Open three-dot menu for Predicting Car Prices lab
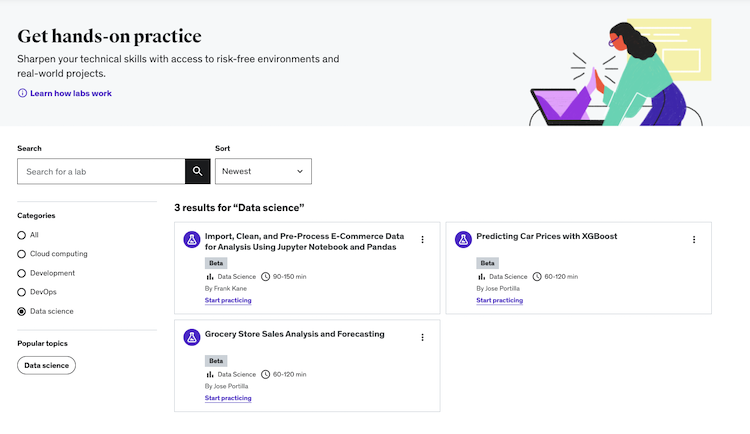The image size is (750, 434). point(694,240)
